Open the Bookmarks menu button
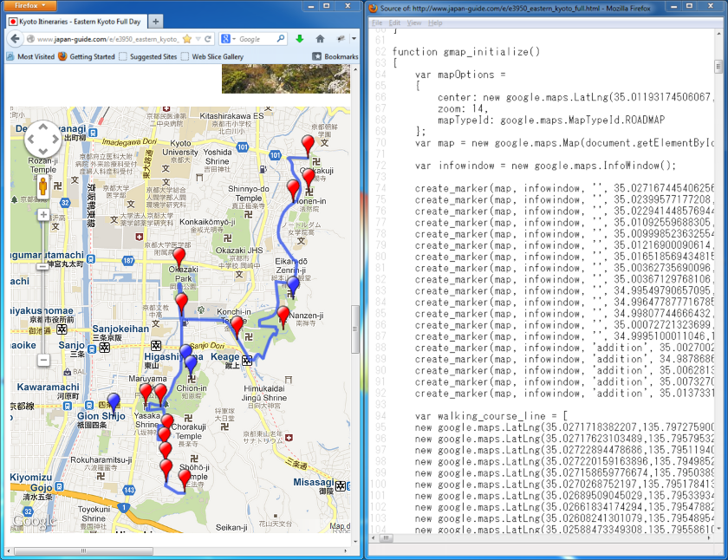 (x=335, y=56)
